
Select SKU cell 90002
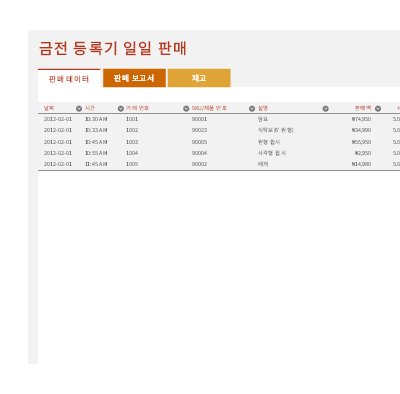(x=199, y=164)
